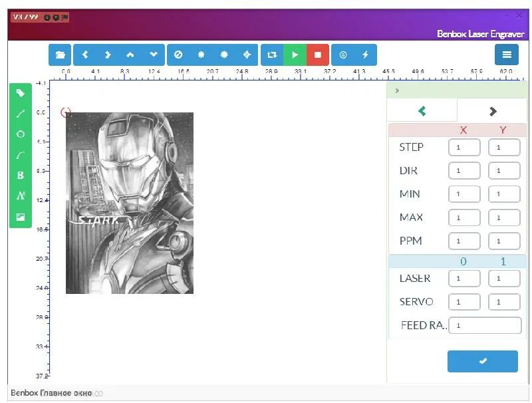Image resolution: width=532 pixels, height=403 pixels.
Task: Select the arc curve tool
Action: [x=21, y=155]
